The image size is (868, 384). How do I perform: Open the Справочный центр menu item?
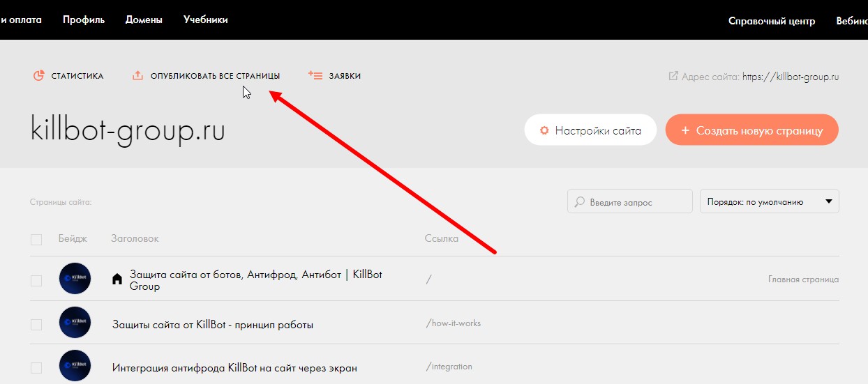772,21
